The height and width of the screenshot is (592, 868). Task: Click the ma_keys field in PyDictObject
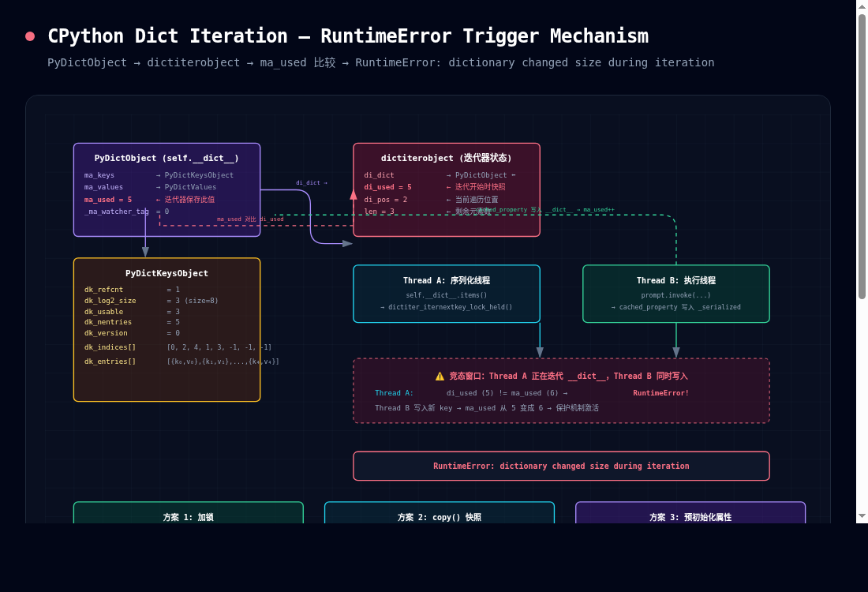[x=99, y=175]
